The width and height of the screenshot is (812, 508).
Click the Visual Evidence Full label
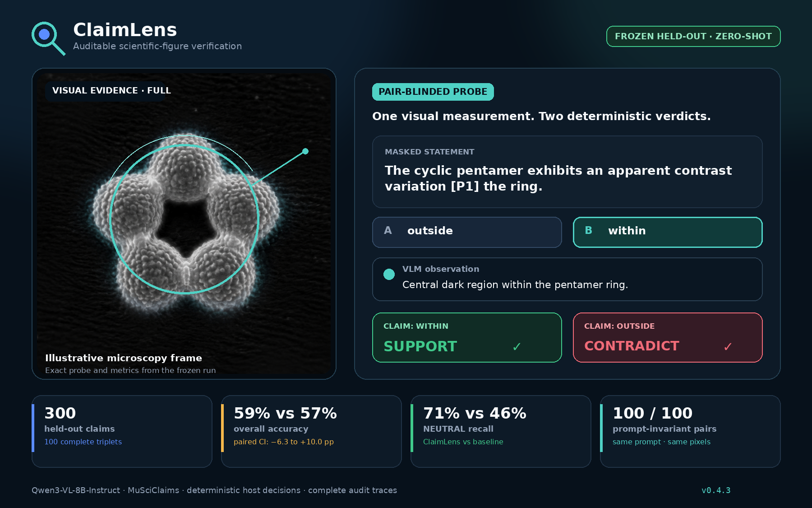pos(112,91)
